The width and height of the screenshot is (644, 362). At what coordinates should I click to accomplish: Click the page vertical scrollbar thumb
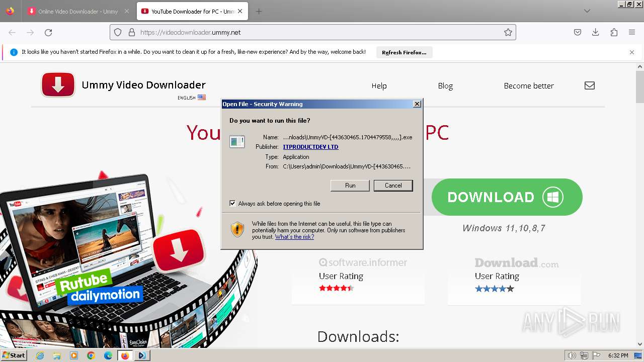tap(640, 86)
